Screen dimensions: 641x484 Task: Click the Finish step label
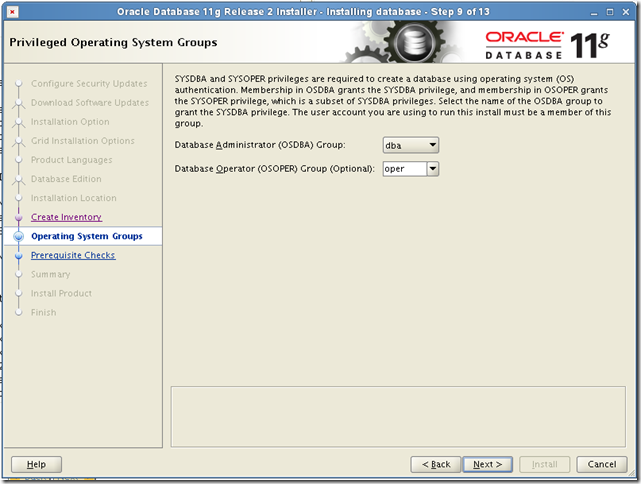point(44,312)
